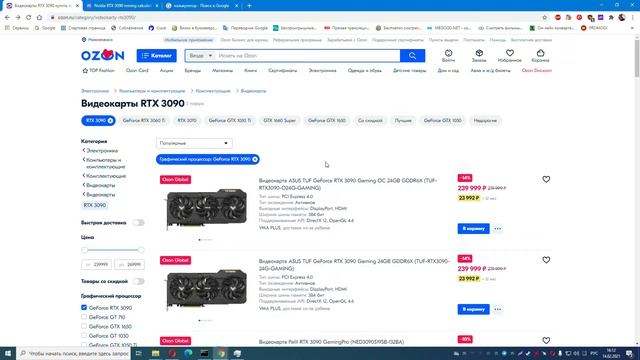Open the Заказы orders box icon
This screenshot has width=640, height=360.
479,56
